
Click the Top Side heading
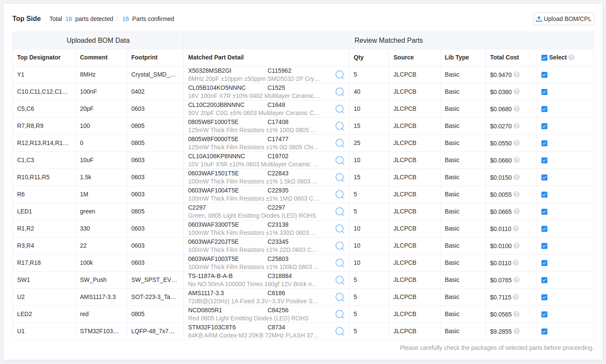point(27,18)
